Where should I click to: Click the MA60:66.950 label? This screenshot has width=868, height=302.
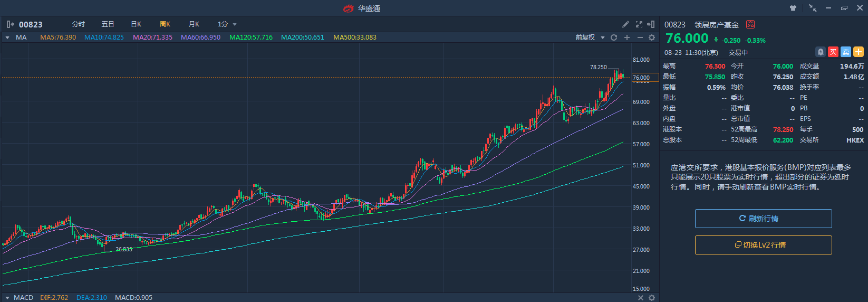point(200,37)
